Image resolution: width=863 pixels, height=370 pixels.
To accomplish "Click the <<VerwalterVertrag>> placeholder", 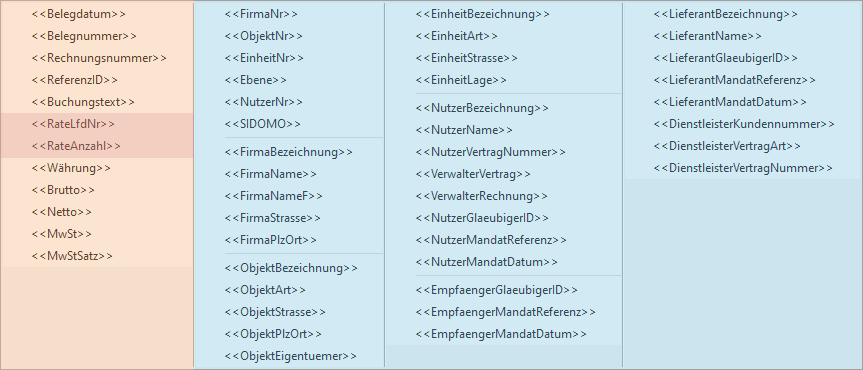I will pyautogui.click(x=473, y=174).
